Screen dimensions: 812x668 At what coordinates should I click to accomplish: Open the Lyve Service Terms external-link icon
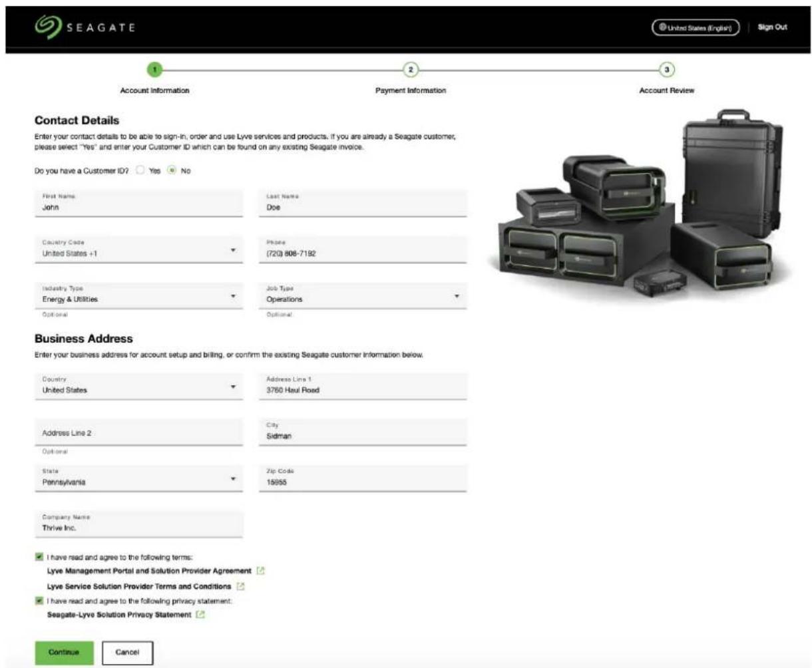pyautogui.click(x=241, y=587)
